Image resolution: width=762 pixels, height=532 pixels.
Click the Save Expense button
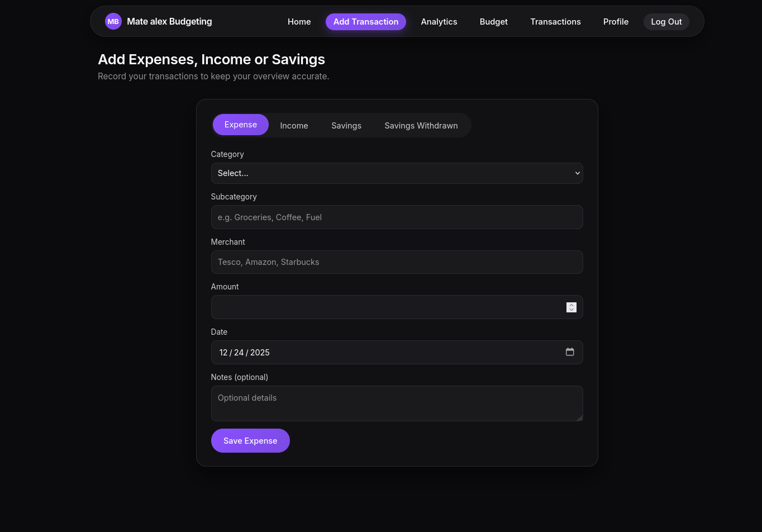click(250, 441)
